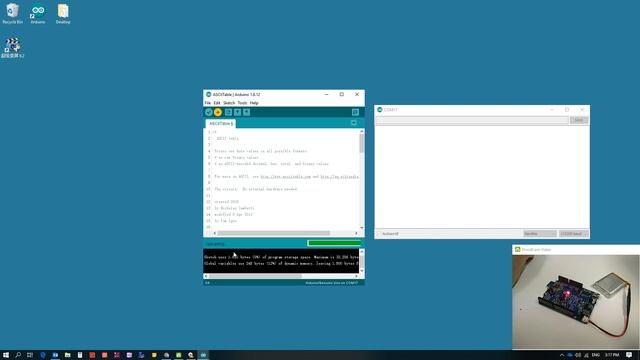Click the serial monitor message input field
The height and width of the screenshot is (360, 640).
472,120
